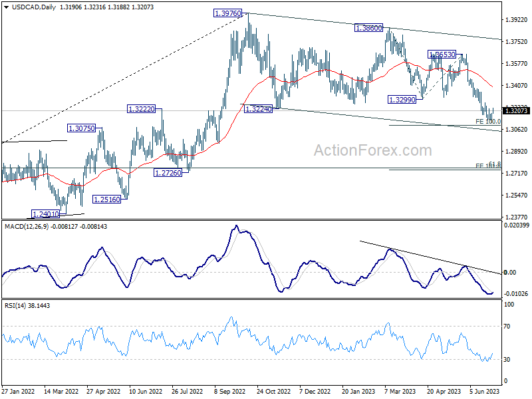Select the 27 Apr 2022 date label
Image resolution: width=532 pixels, height=399 pixels.
click(104, 391)
